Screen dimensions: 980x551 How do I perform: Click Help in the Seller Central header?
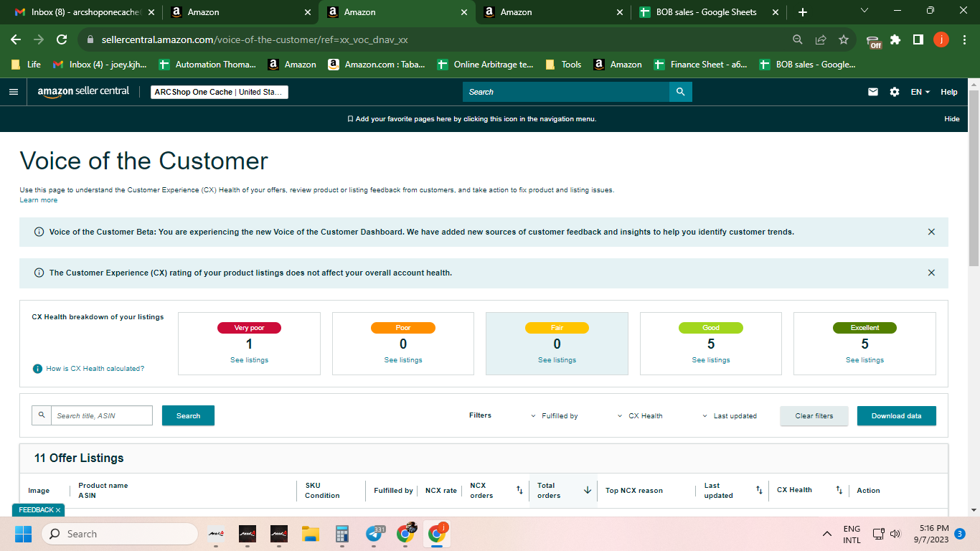[949, 92]
